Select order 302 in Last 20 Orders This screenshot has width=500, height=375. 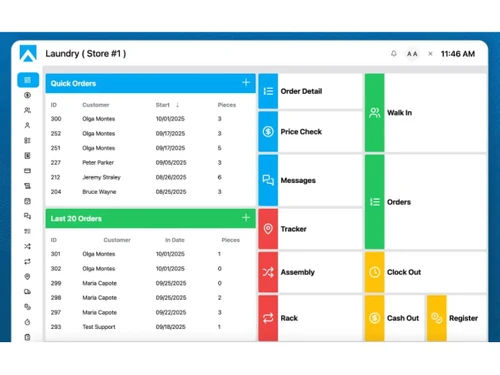[151, 269]
